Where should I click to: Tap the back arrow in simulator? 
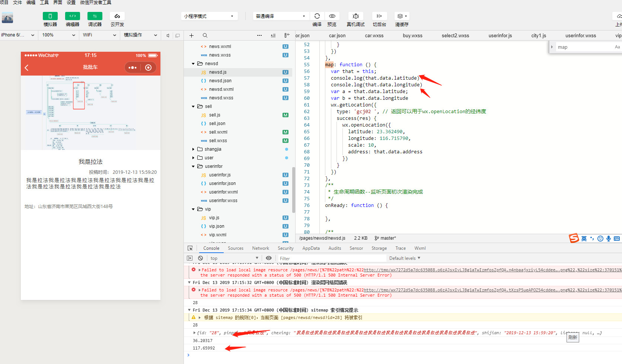pyautogui.click(x=26, y=67)
